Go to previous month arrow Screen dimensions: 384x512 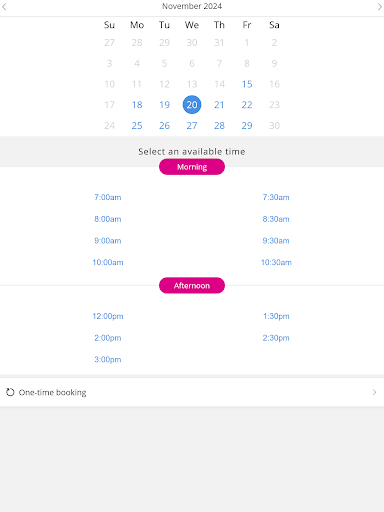click(x=4, y=6)
